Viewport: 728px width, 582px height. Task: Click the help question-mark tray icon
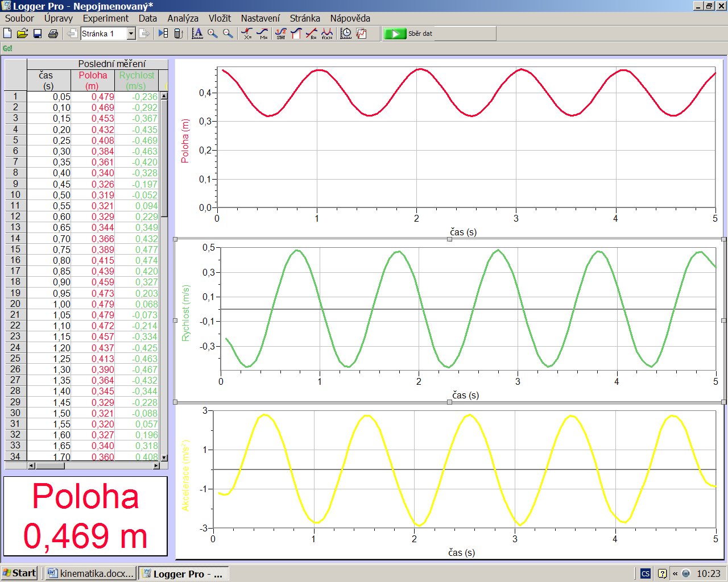(662, 573)
